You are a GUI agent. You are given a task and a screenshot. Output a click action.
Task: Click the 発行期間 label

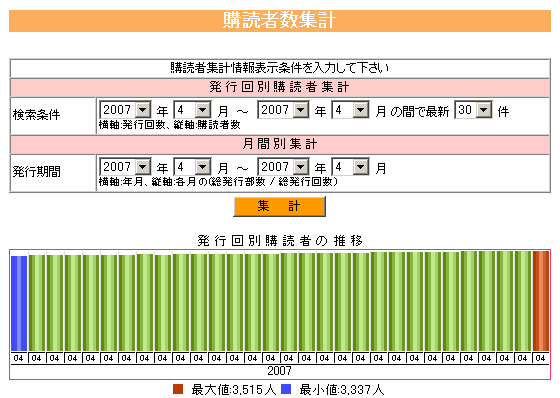pos(36,171)
